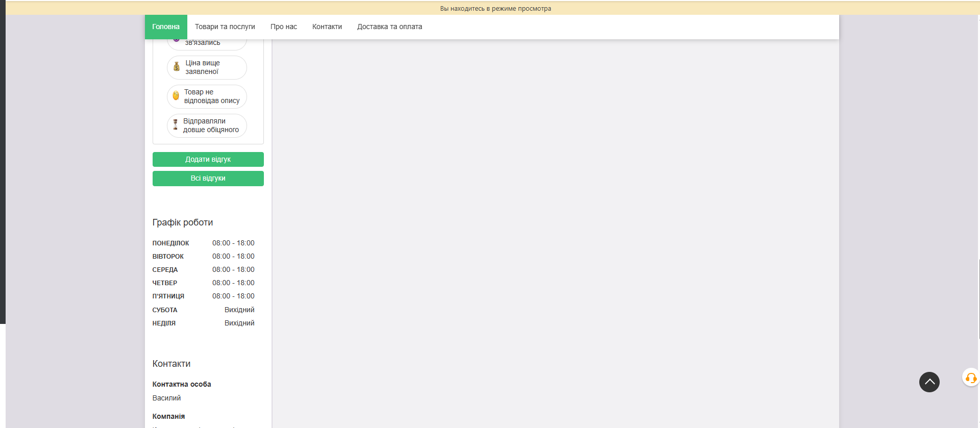The image size is (980, 428).
Task: Click the hourglass icon for late shipping
Action: (x=175, y=125)
